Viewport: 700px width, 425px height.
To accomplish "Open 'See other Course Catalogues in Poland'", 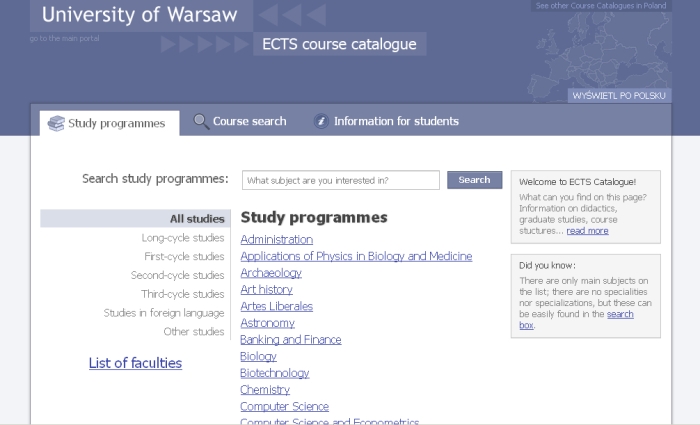I will (x=601, y=6).
